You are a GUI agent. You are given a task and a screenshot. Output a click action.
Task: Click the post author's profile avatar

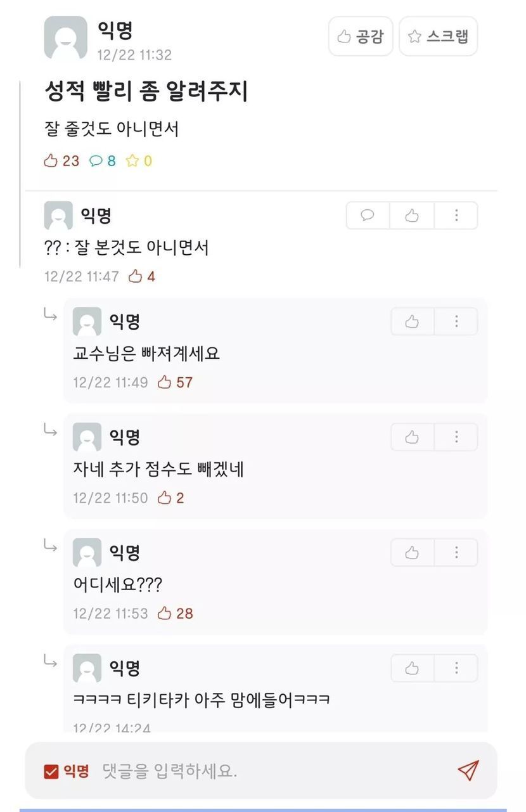65,37
